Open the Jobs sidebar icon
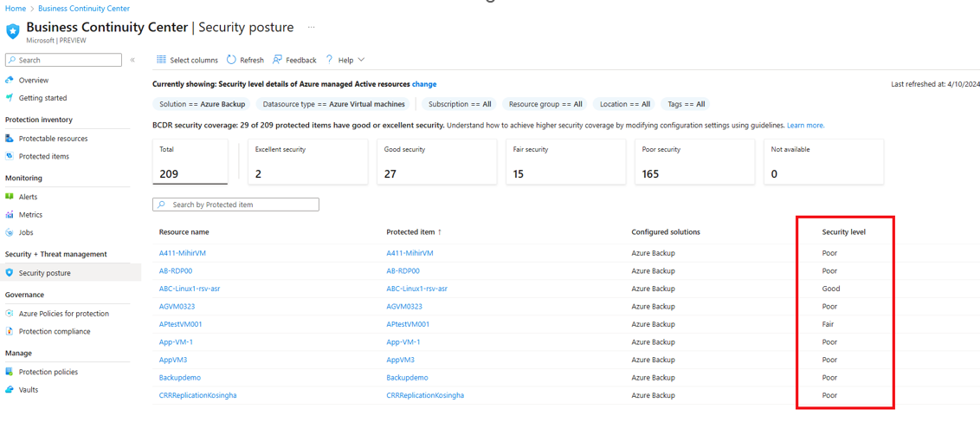 coord(10,232)
